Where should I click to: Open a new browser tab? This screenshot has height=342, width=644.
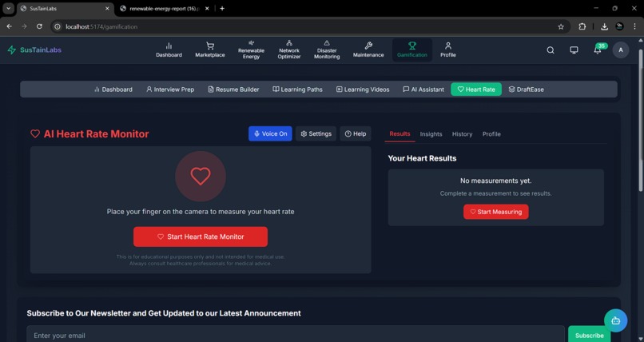click(222, 8)
